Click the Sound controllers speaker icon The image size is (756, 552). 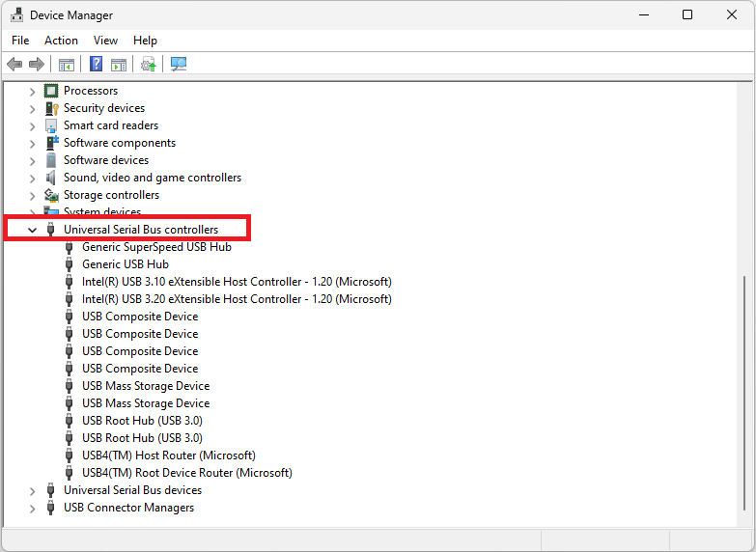(50, 178)
